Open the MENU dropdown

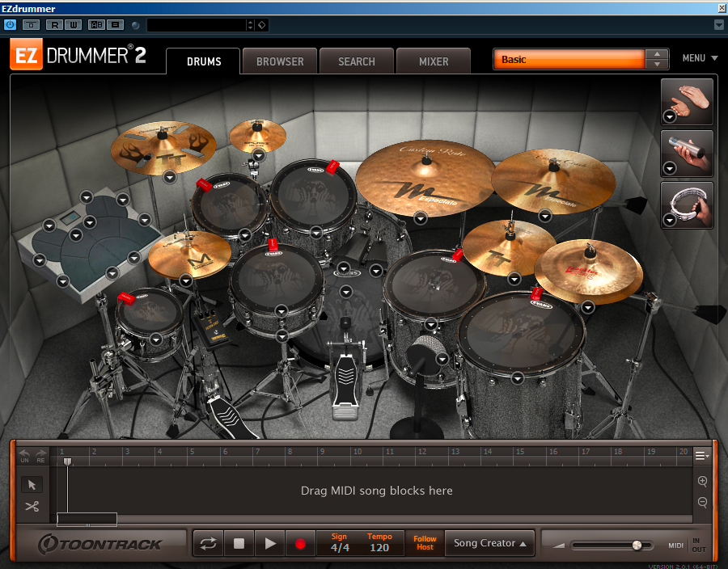click(700, 58)
